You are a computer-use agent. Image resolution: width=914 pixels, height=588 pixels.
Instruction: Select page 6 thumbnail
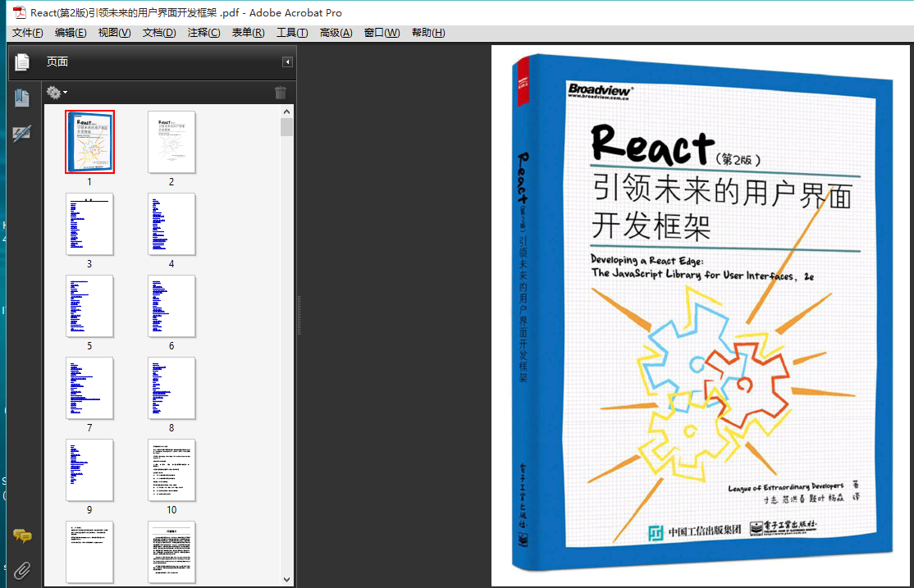171,306
